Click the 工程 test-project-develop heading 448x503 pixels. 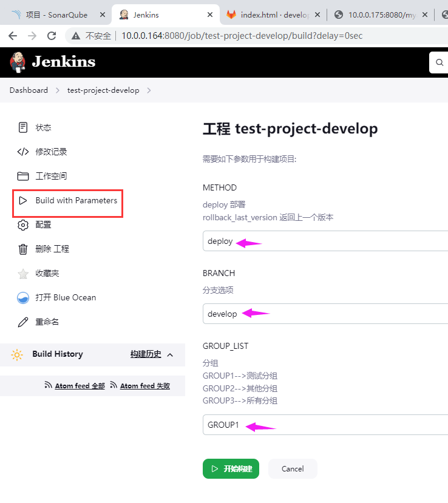[x=290, y=129]
